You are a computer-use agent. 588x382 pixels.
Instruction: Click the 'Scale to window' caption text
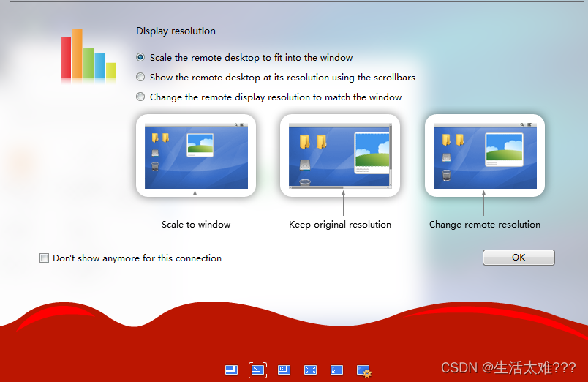click(x=196, y=225)
